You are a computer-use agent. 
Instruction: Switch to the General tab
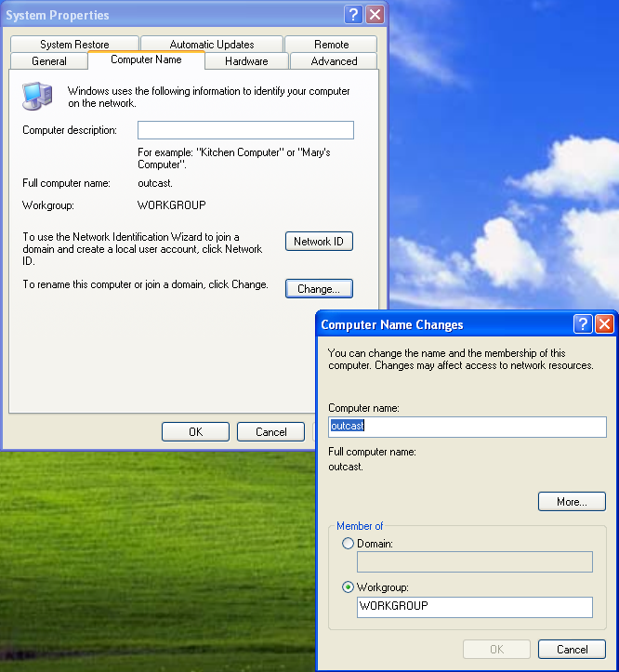click(x=49, y=61)
